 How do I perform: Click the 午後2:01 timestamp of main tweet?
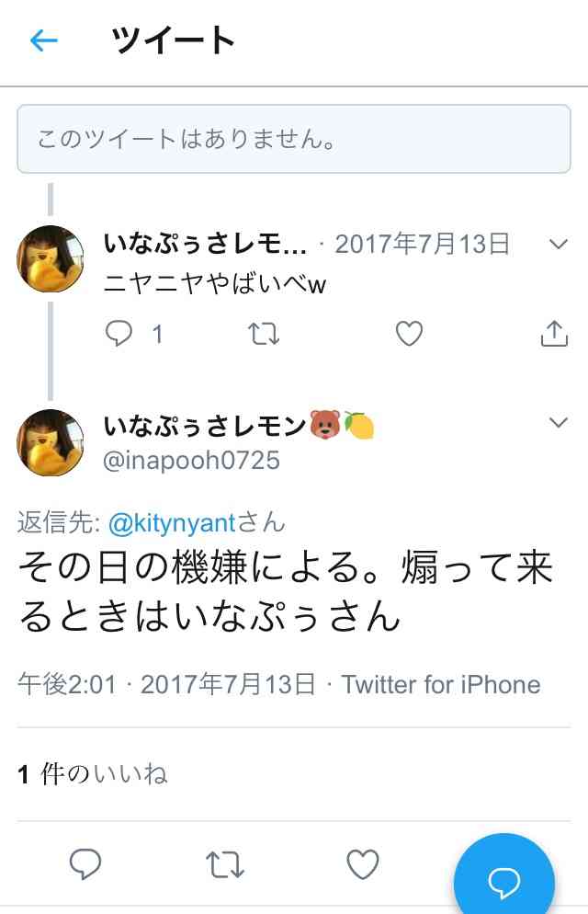tap(67, 684)
